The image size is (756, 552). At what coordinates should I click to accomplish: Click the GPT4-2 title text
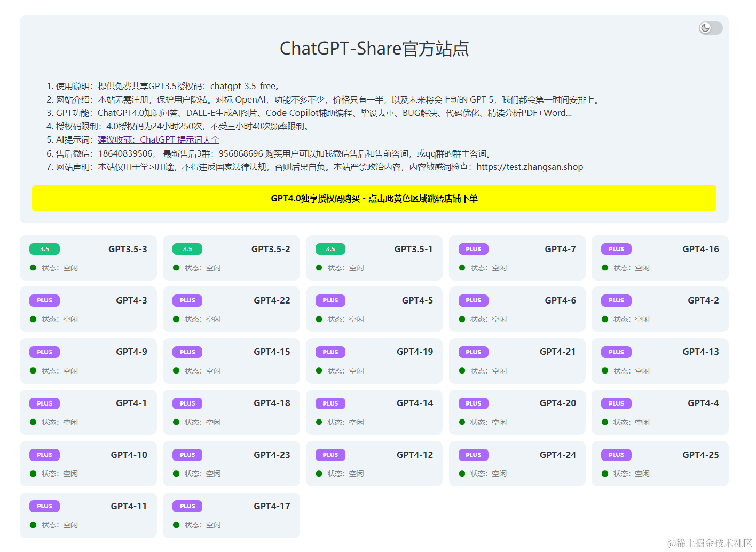coord(703,300)
